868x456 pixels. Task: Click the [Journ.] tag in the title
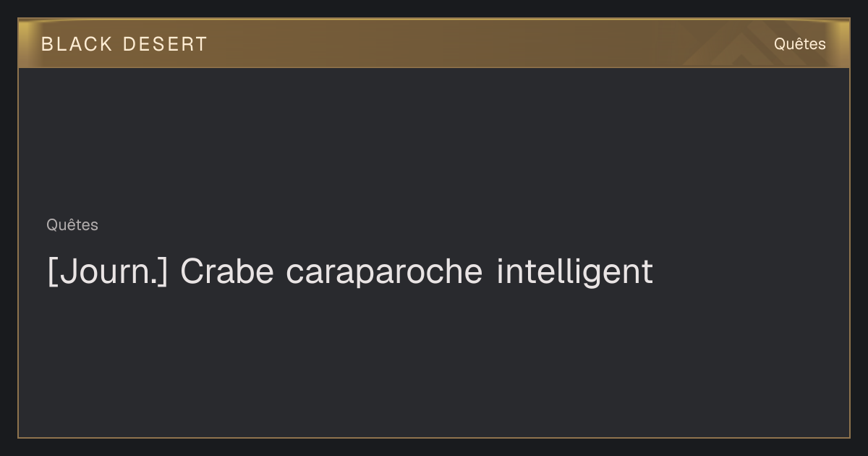click(x=108, y=271)
